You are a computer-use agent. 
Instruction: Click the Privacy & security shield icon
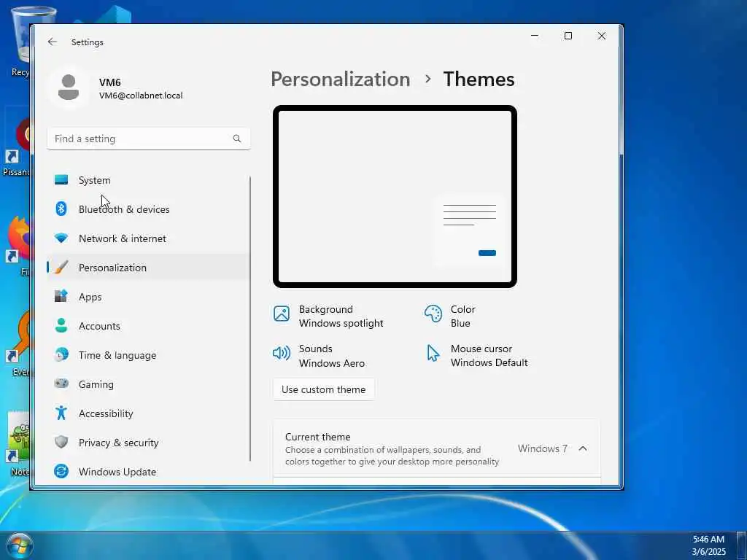coord(61,442)
